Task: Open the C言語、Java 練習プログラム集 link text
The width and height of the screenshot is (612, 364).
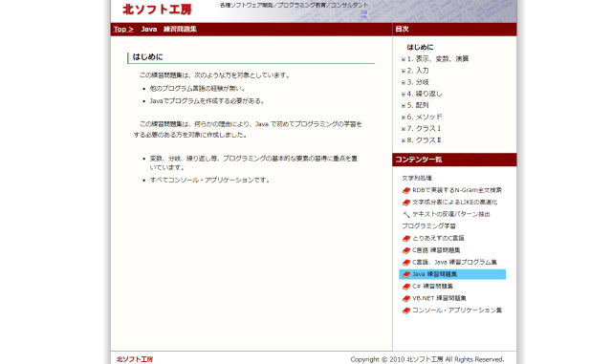Action: coord(454,262)
